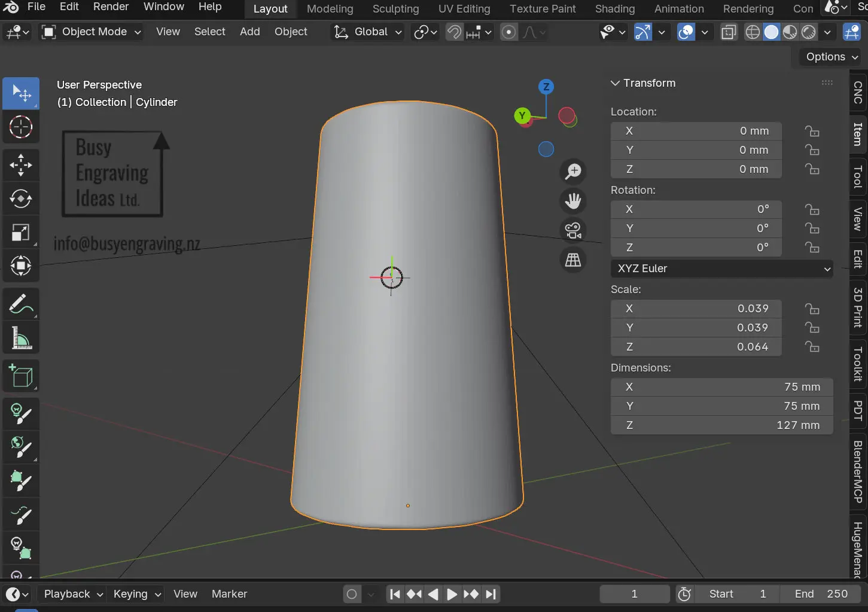Select the Move tool in the toolbar

[21, 165]
